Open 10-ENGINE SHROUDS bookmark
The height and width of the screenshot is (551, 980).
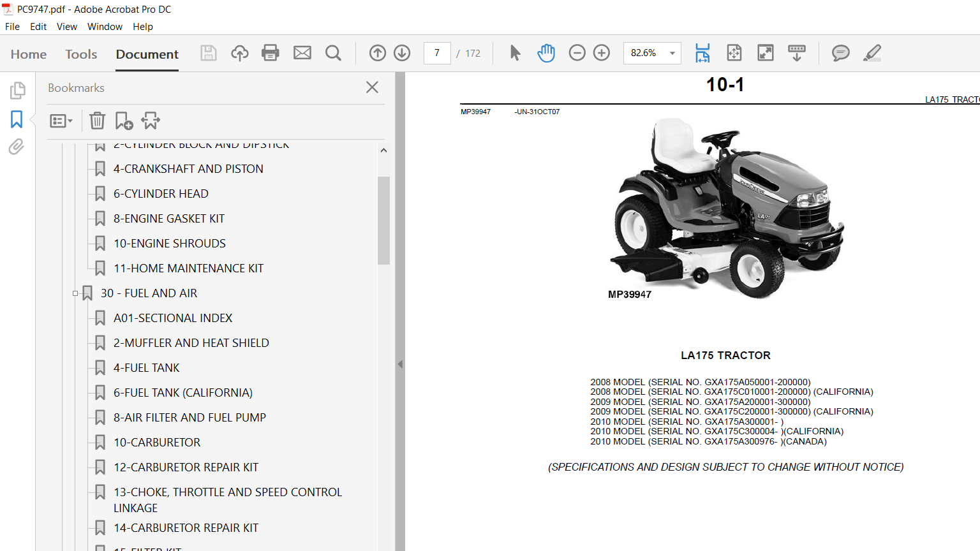click(x=170, y=244)
